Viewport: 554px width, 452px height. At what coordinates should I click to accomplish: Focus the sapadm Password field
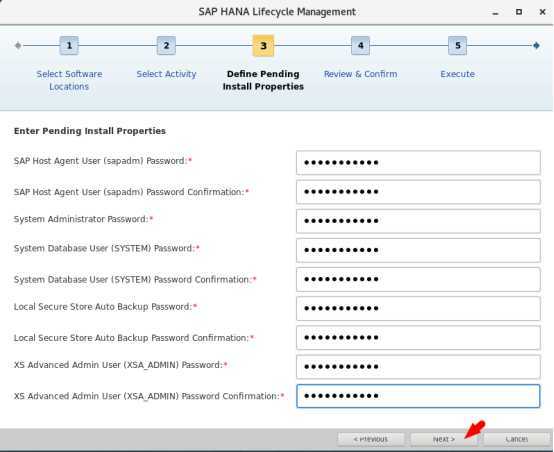(x=418, y=163)
